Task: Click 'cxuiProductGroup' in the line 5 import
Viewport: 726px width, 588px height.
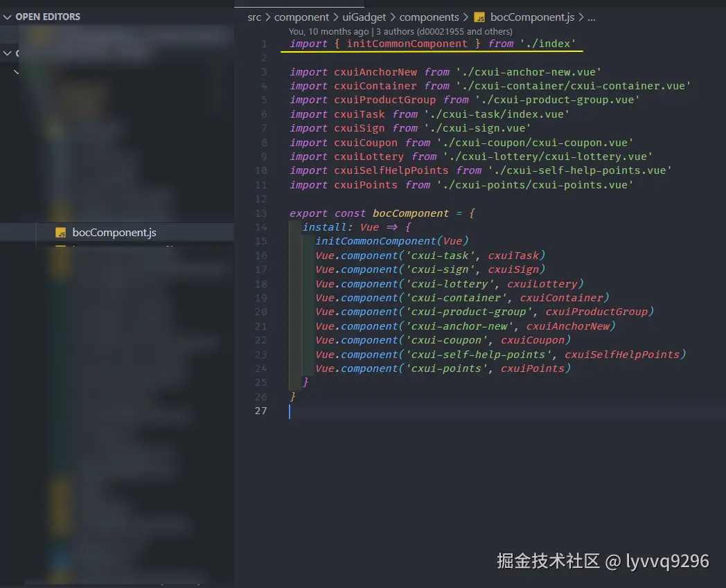Action: point(384,100)
